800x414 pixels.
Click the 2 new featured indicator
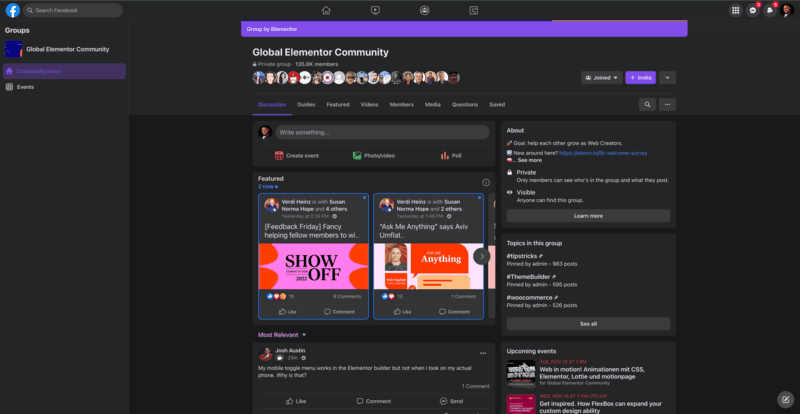[x=268, y=186]
